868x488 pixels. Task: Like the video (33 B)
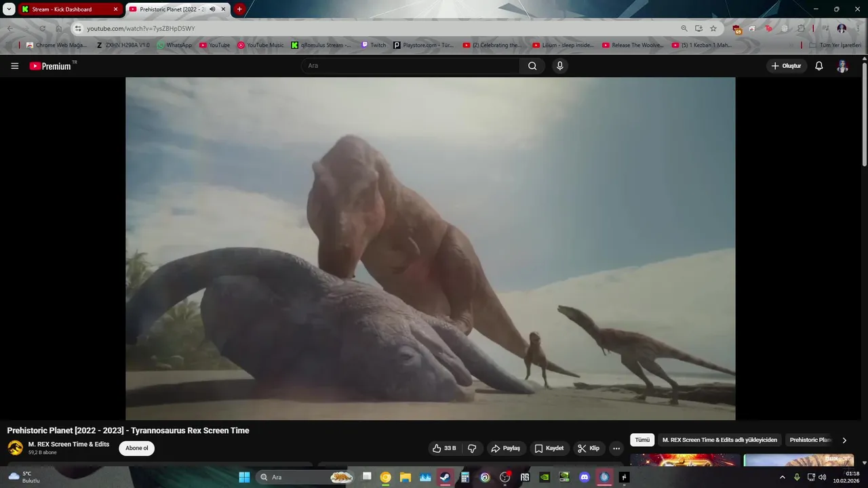444,448
